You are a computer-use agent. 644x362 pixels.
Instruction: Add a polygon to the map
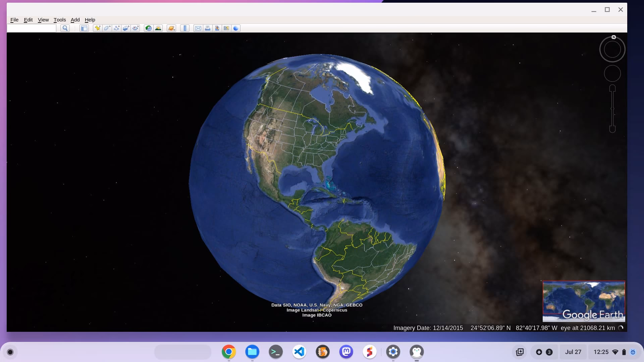(106, 28)
